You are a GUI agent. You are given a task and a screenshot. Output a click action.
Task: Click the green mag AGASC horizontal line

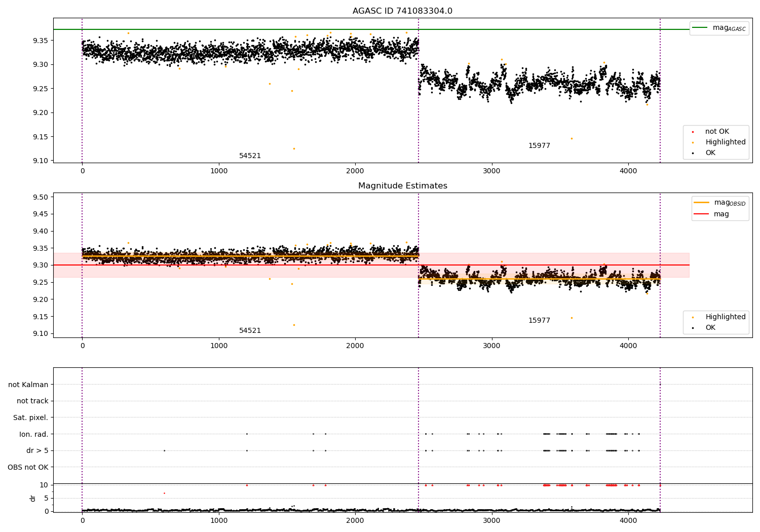tap(371, 29)
